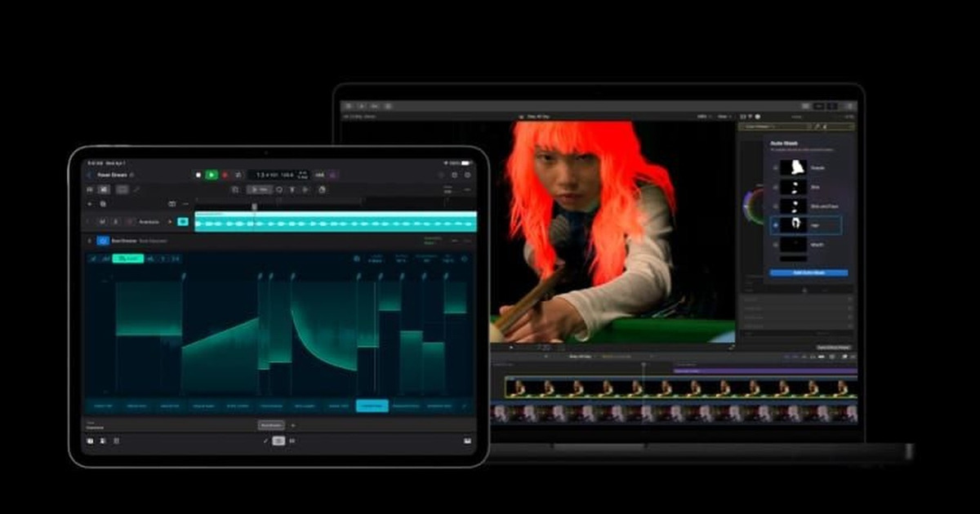
Task: Toggle the purple metronome button
Action: [x=334, y=175]
